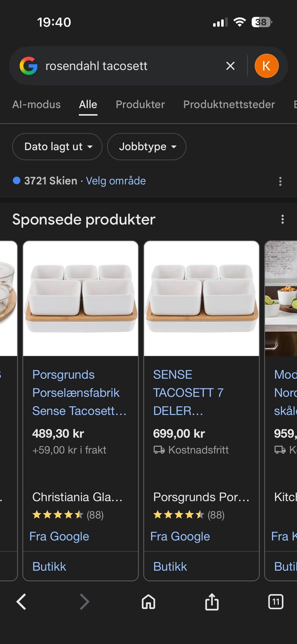The image size is (297, 644).
Task: Tap the Velg område link
Action: [116, 181]
